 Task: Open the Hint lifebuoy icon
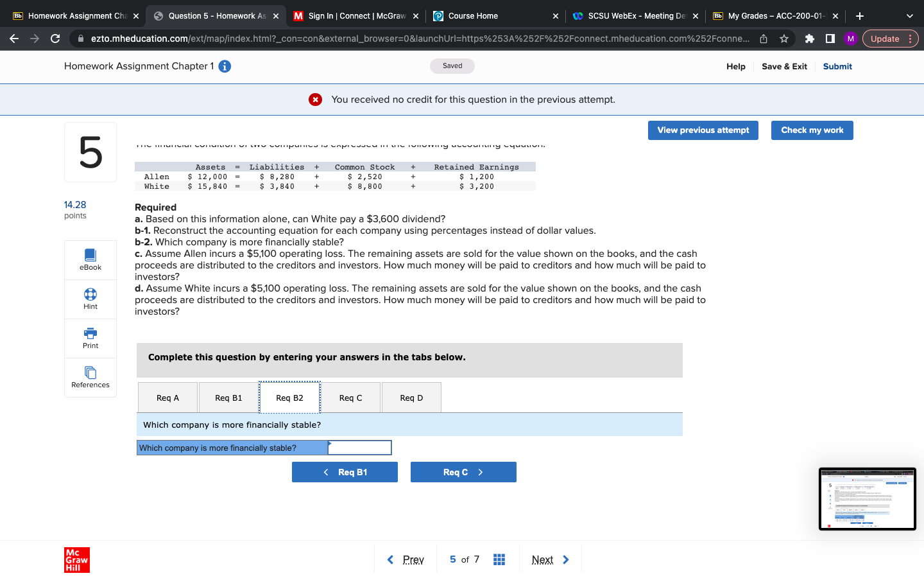(90, 294)
